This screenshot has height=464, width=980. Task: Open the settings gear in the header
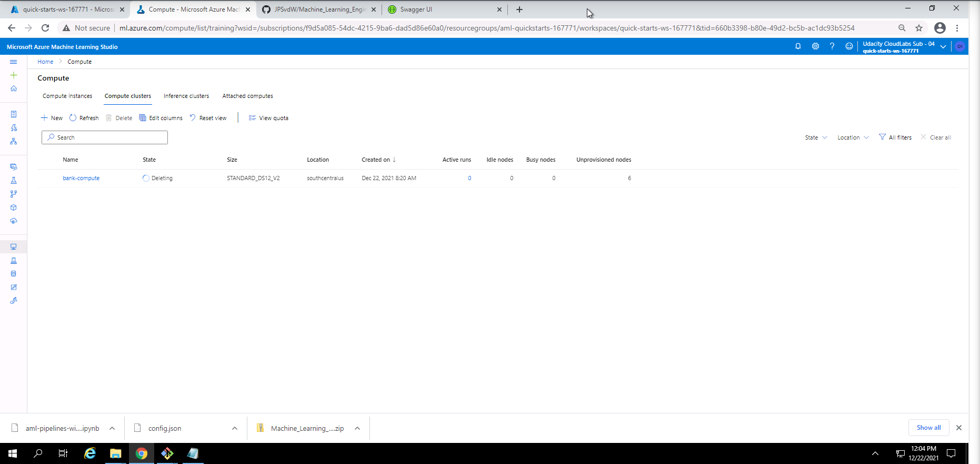tap(815, 46)
